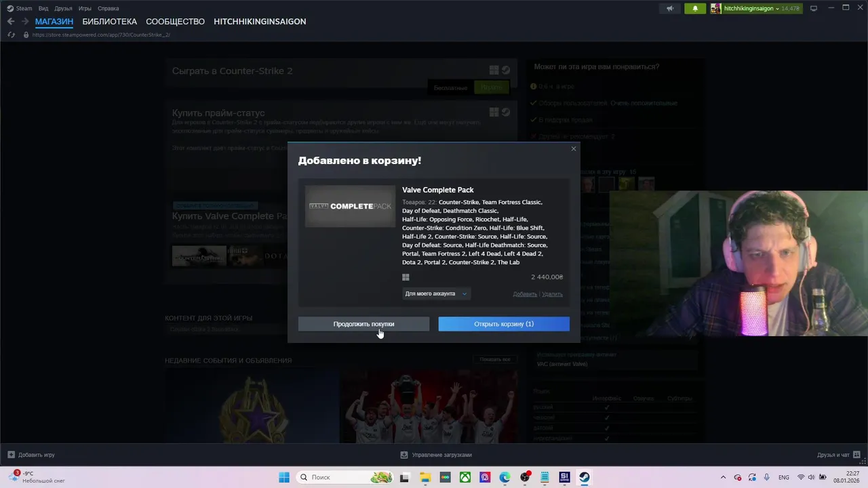Click 'Играть' button on the Counter-Strike 2 page
This screenshot has width=868, height=488.
tap(492, 87)
